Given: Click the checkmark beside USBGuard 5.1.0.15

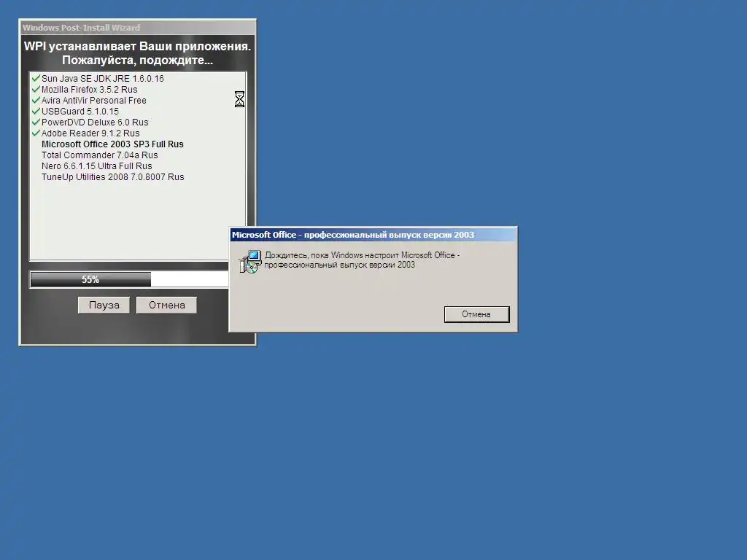Looking at the screenshot, I should click(36, 111).
